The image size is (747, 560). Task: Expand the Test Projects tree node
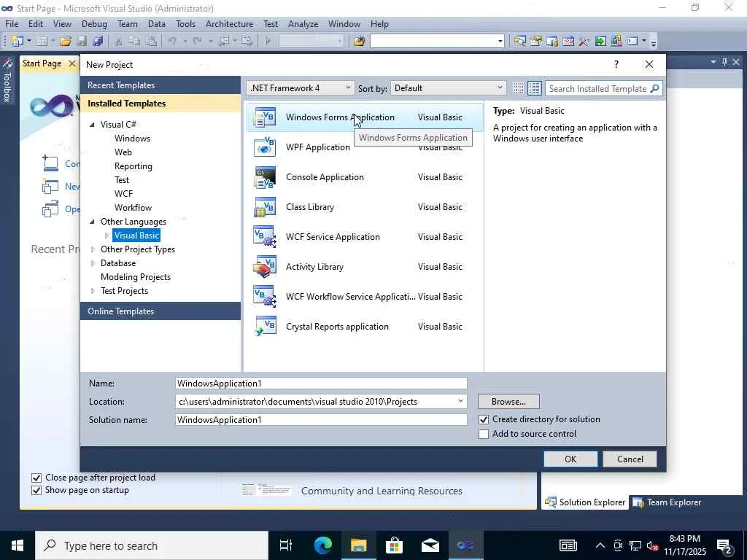pos(93,291)
